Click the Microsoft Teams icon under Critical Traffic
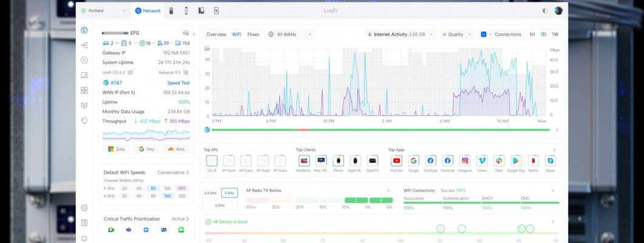644x243 pixels. tap(129, 230)
